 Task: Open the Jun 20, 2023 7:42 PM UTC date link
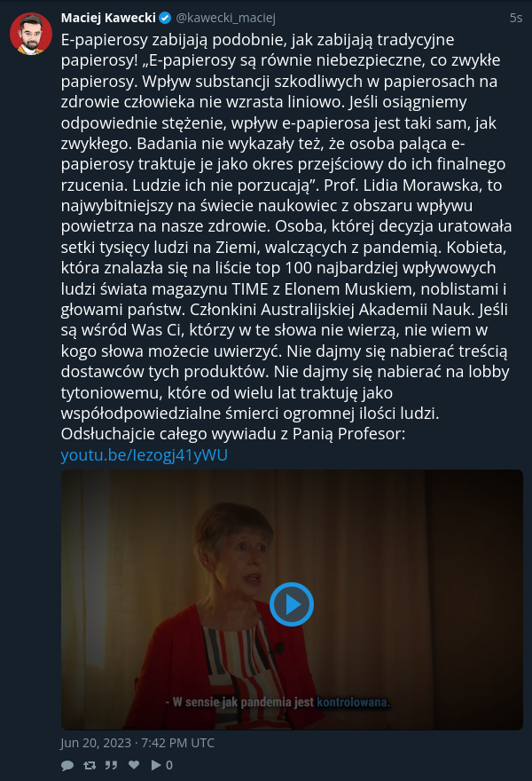pyautogui.click(x=137, y=743)
